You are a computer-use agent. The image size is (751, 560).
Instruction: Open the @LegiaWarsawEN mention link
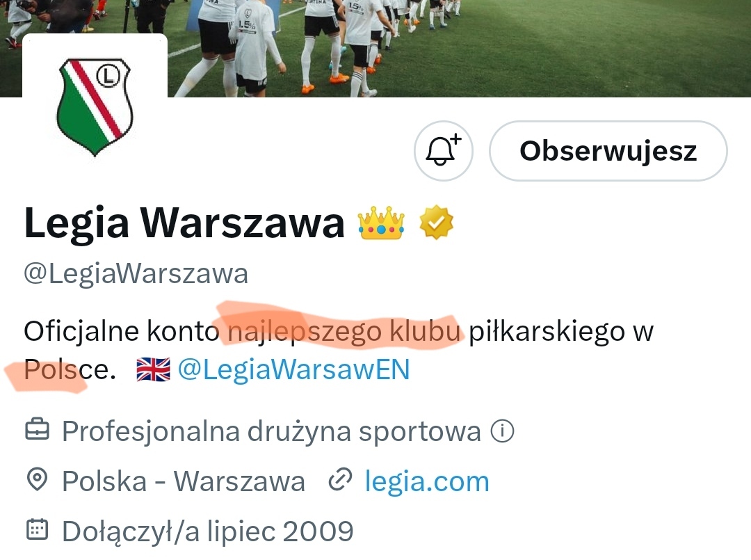coord(293,369)
